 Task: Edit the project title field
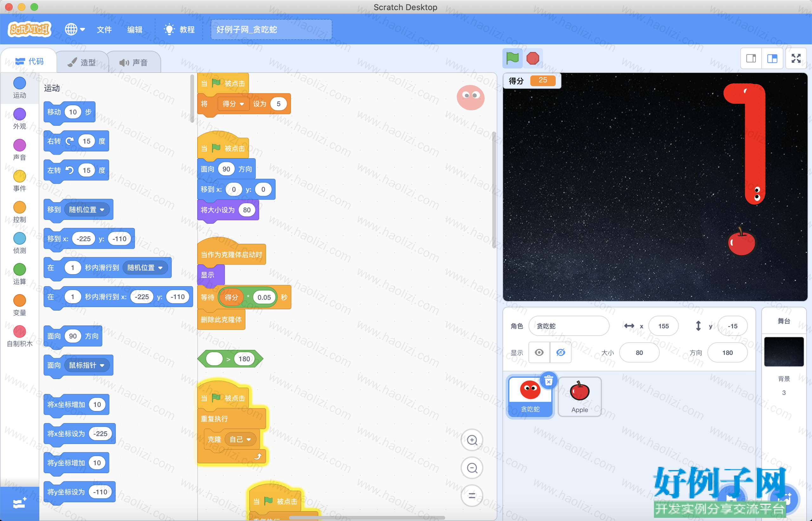271,29
